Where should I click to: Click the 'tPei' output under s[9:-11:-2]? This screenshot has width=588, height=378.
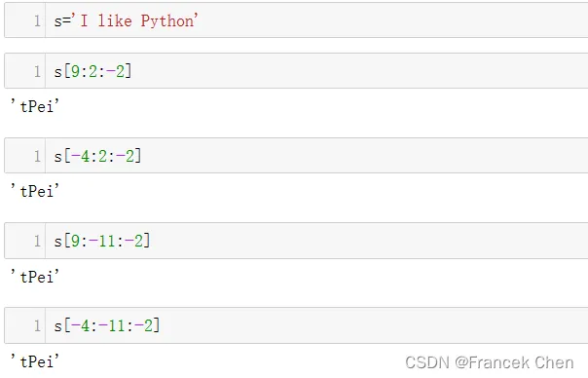[35, 277]
